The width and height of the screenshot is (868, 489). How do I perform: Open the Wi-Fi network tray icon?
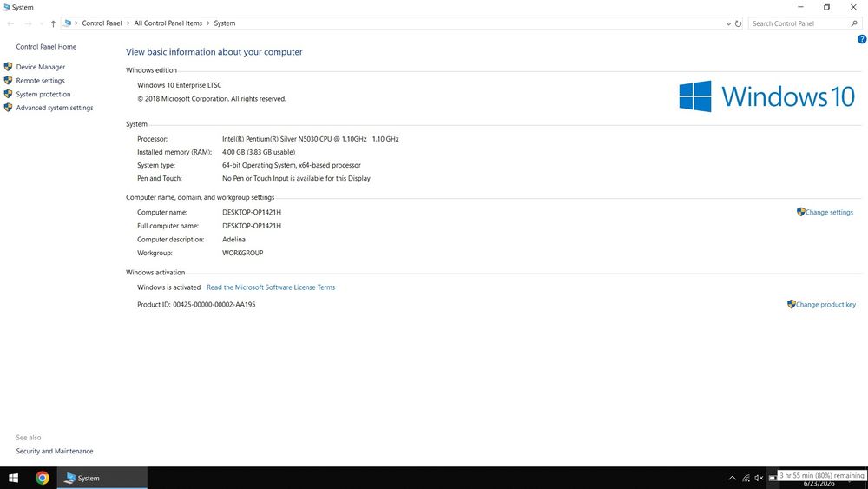pyautogui.click(x=746, y=478)
